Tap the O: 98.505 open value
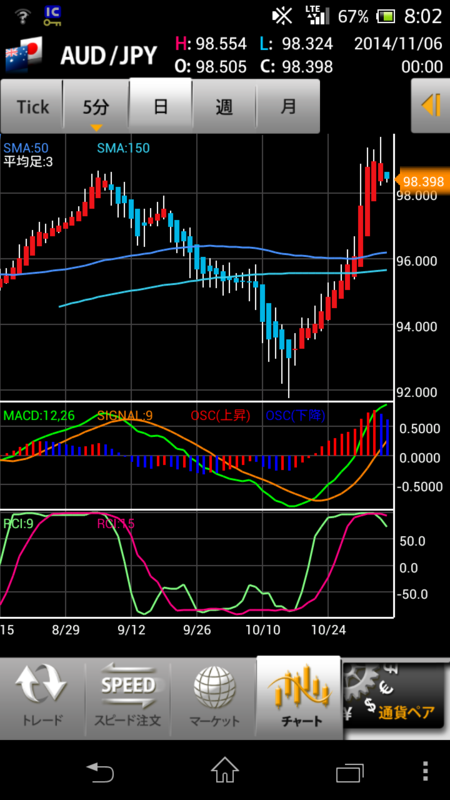 click(x=211, y=67)
